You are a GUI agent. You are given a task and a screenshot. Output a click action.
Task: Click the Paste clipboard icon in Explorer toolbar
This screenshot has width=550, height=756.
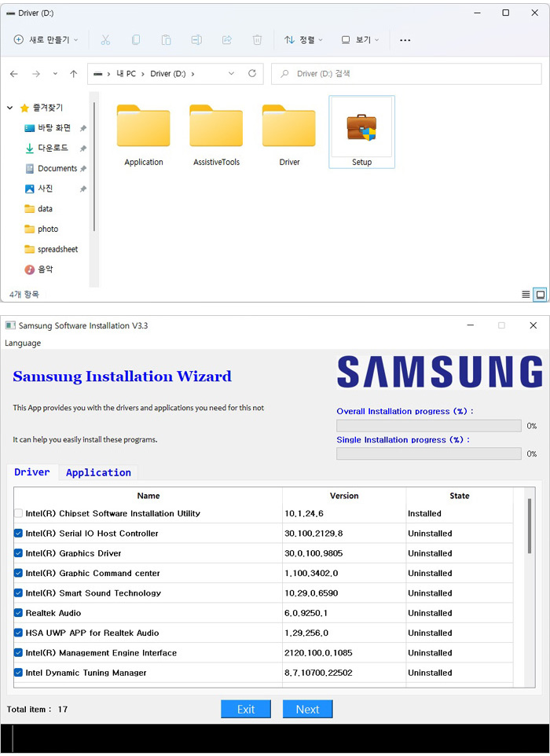click(x=167, y=40)
